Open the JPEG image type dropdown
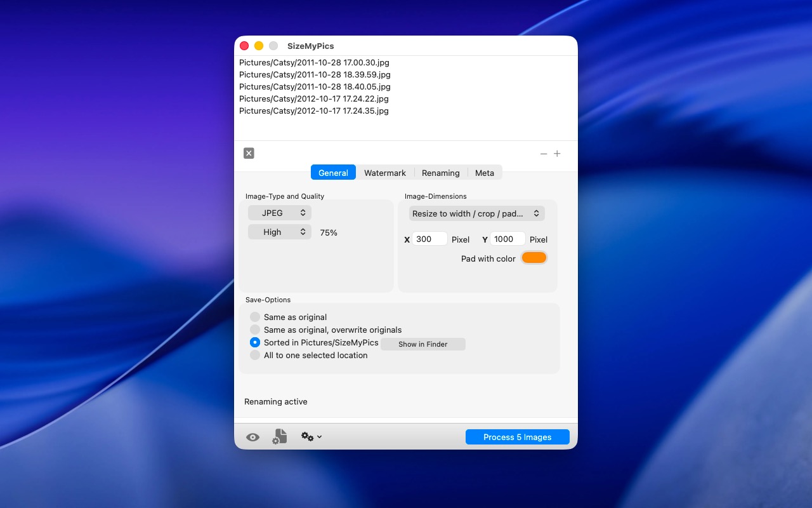Viewport: 812px width, 508px height. point(280,213)
